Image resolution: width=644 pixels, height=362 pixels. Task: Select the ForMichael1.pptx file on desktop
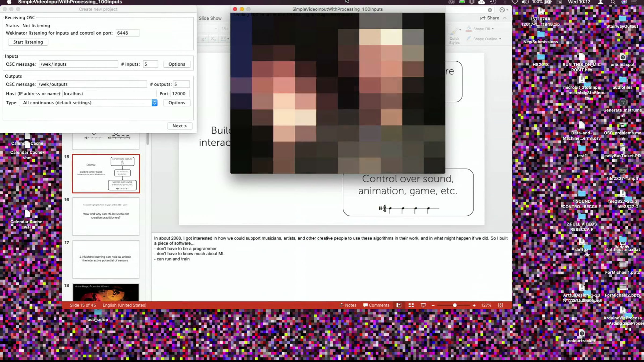(623, 268)
